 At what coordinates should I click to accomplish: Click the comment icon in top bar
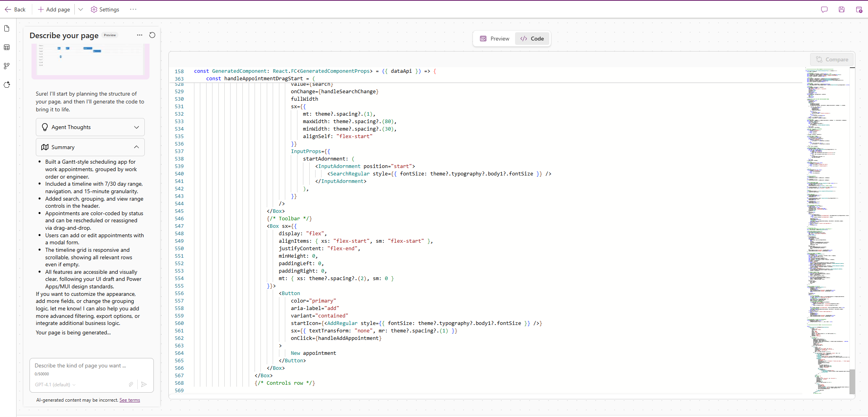[824, 9]
